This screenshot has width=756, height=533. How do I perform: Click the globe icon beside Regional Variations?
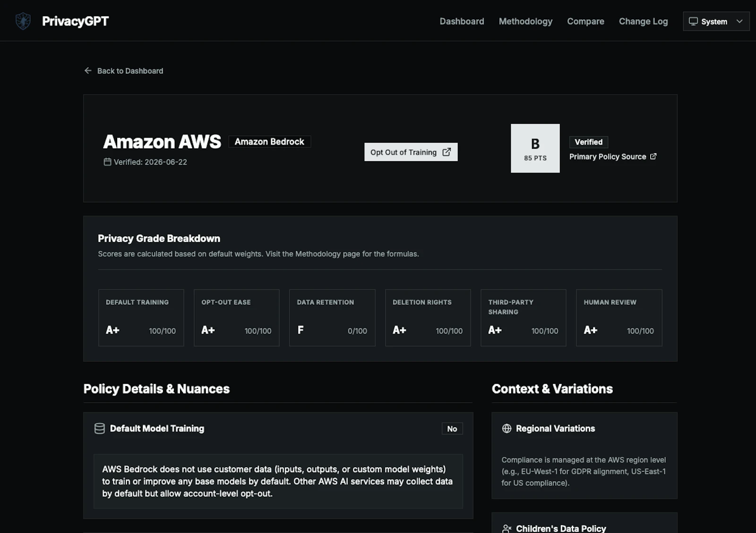pyautogui.click(x=507, y=429)
